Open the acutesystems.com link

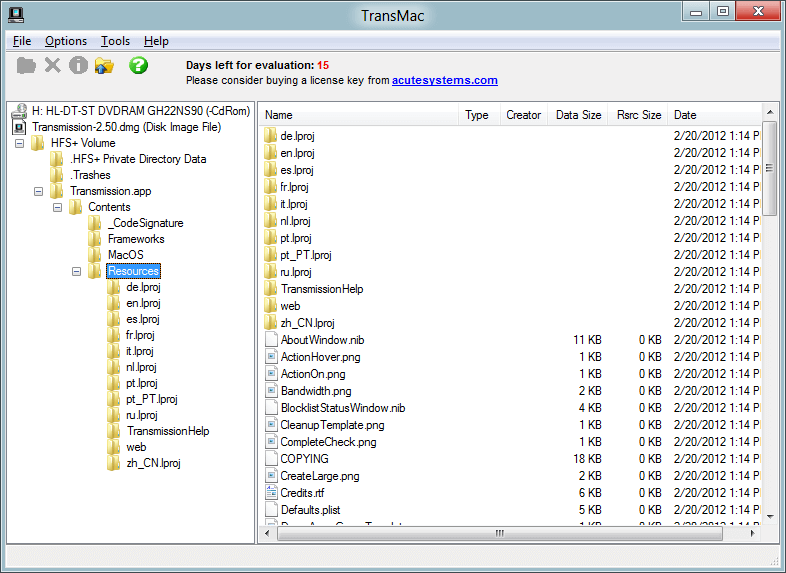click(444, 80)
